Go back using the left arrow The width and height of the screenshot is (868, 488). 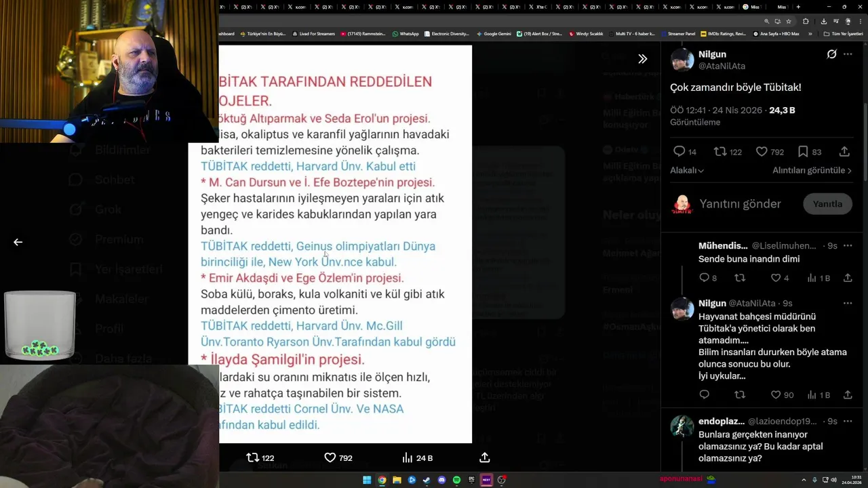(x=18, y=242)
